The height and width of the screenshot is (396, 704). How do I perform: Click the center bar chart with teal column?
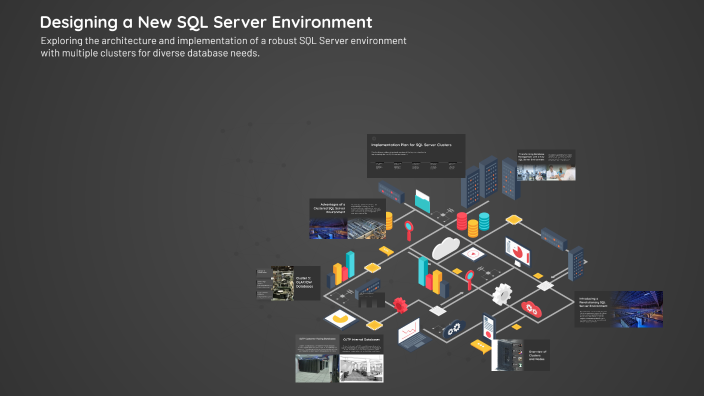433,277
